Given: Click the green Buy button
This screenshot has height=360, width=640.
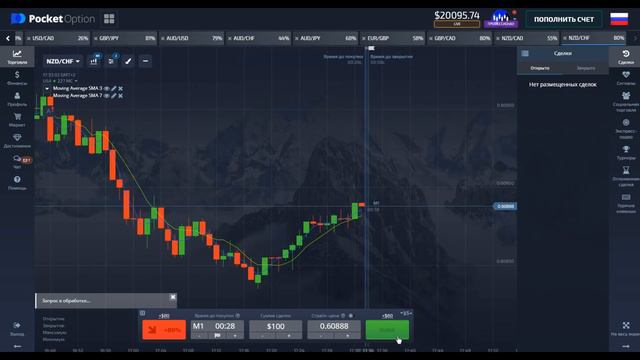Looking at the screenshot, I should click(387, 329).
